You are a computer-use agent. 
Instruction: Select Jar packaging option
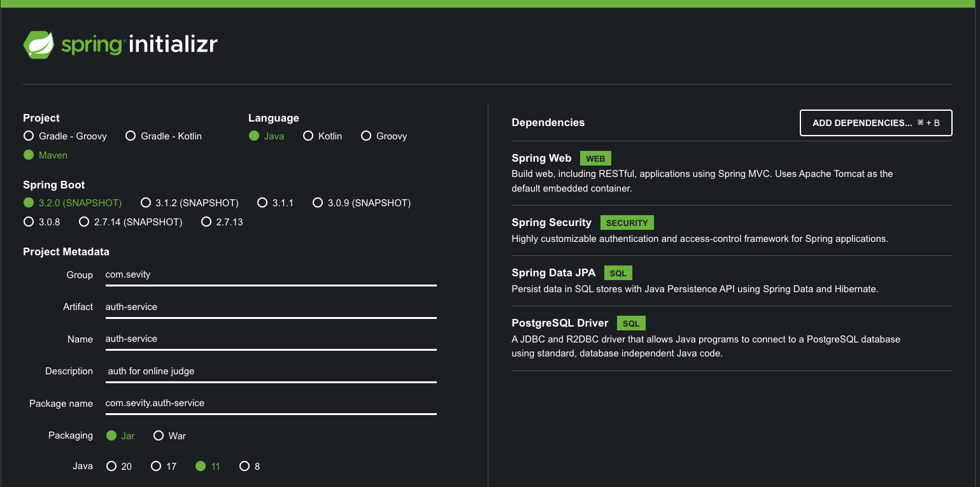coord(120,436)
